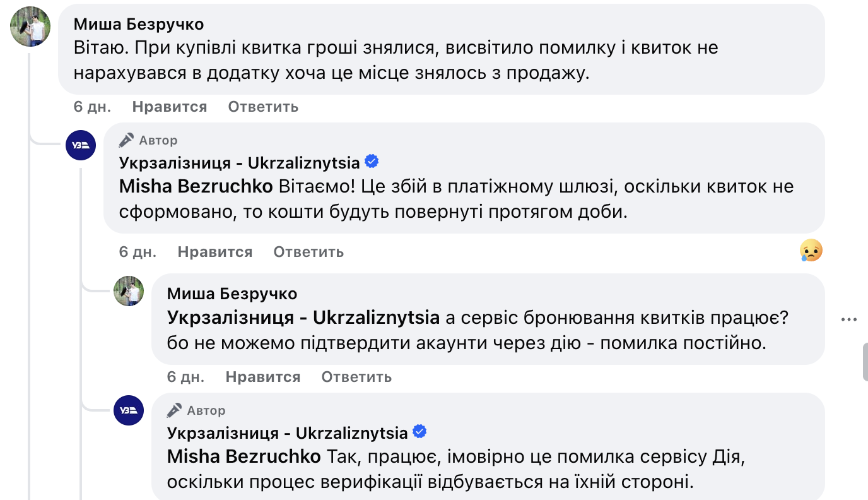This screenshot has width=868, height=500.
Task: Click Миша Безручко's top comment avatar
Action: tap(30, 27)
